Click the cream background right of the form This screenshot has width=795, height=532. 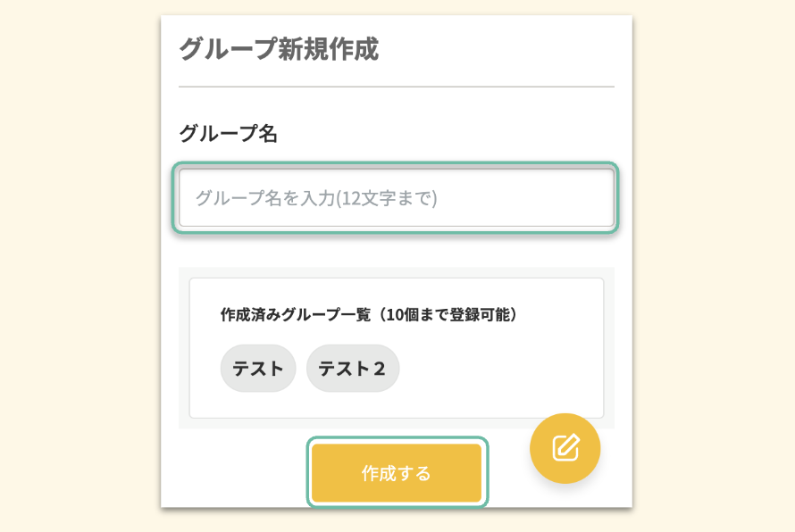[x=715, y=268]
